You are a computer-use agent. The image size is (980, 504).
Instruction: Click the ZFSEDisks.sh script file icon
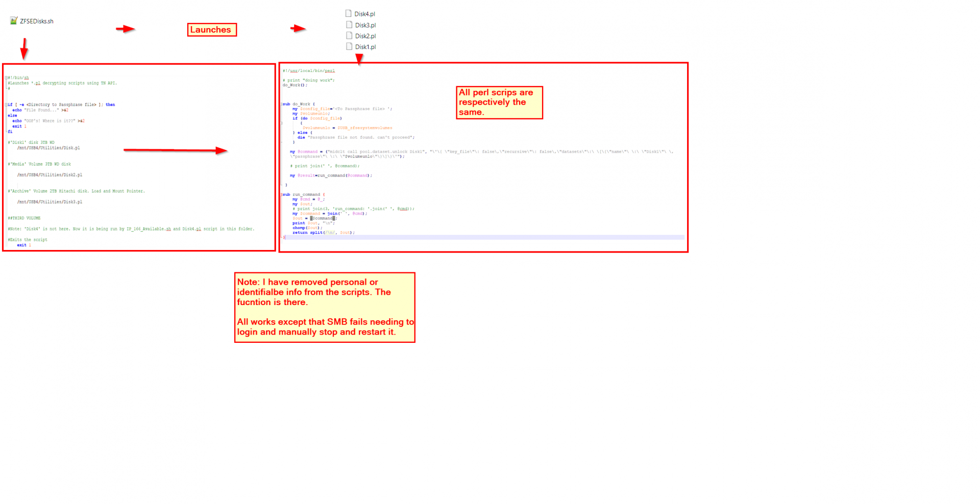click(x=14, y=20)
